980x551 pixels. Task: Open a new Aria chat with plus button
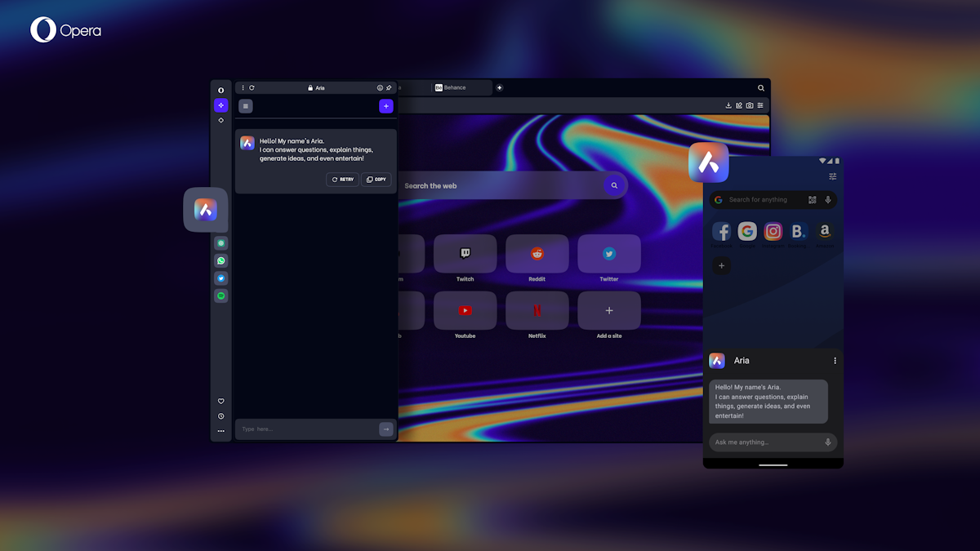pyautogui.click(x=385, y=106)
